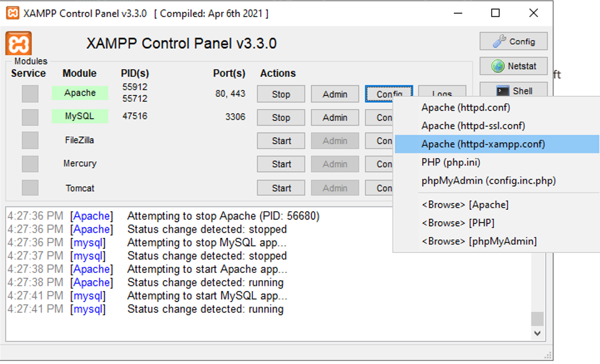
Task: Stop the running Apache server
Action: (x=280, y=94)
